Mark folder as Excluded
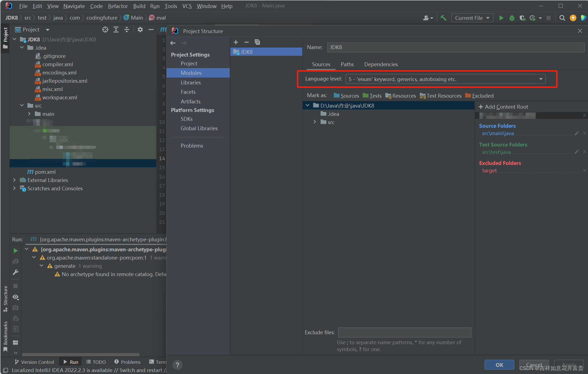 tap(479, 96)
